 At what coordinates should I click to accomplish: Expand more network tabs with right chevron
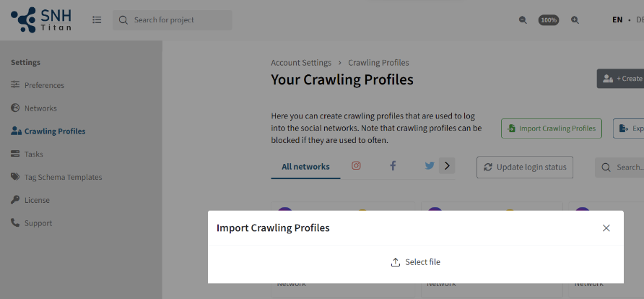coord(447,166)
